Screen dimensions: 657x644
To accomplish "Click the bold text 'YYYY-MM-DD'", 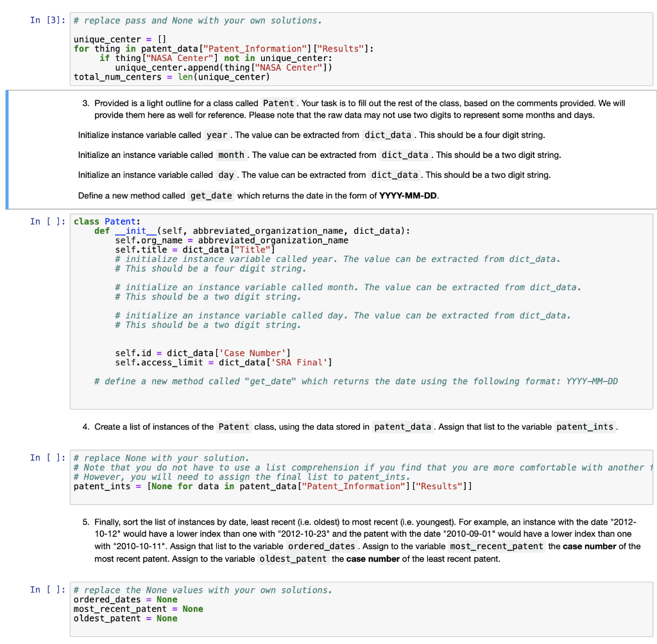I will (x=407, y=196).
